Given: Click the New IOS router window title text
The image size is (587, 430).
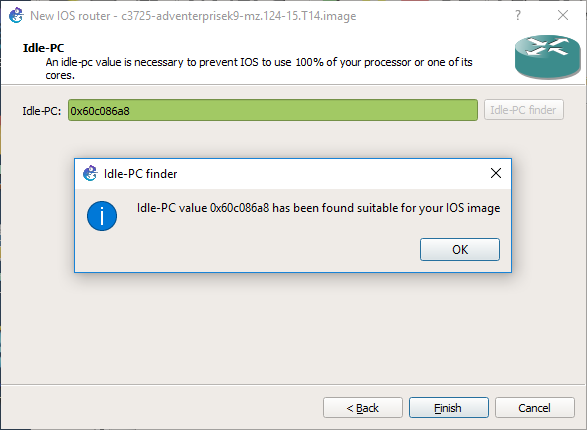Looking at the screenshot, I should coord(193,16).
